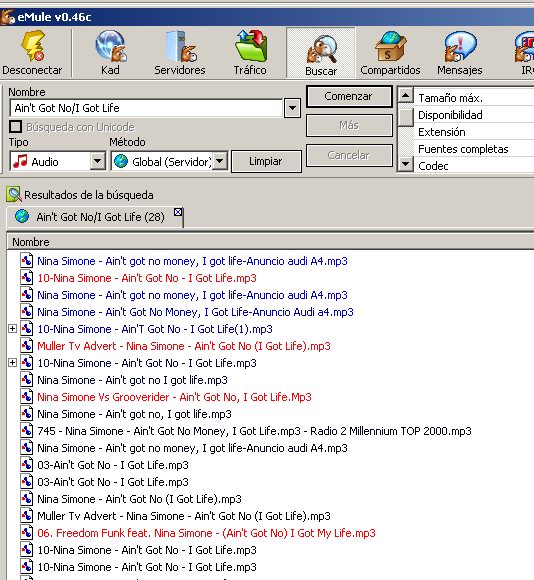
Task: Click the filter list scroll down arrow
Action: coord(406,163)
